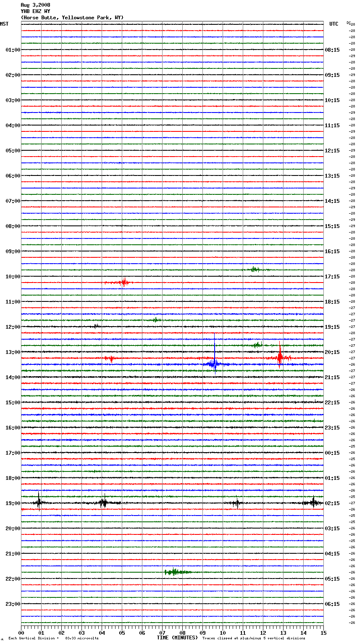Click the '15' tick on the minutes axis
The width and height of the screenshot is (357, 644).
[x=323, y=633]
